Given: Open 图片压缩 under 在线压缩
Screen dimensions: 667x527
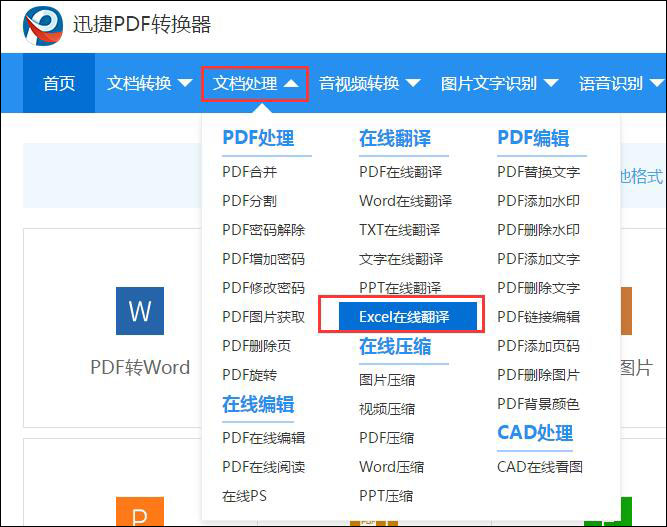Looking at the screenshot, I should coord(387,380).
